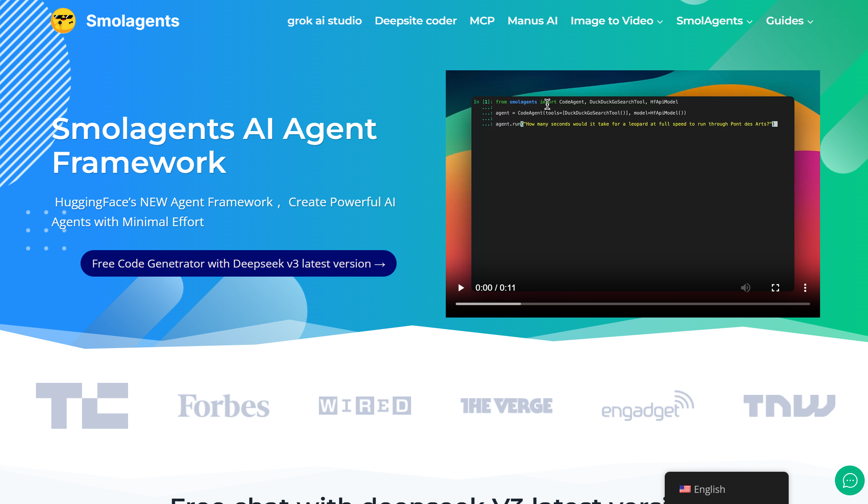Screen dimensions: 868x504
Task: Expand the Image to Video dropdown
Action: 616,21
